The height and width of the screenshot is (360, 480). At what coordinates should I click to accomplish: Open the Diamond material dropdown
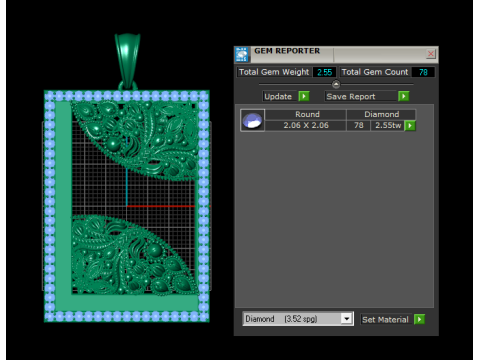347,319
